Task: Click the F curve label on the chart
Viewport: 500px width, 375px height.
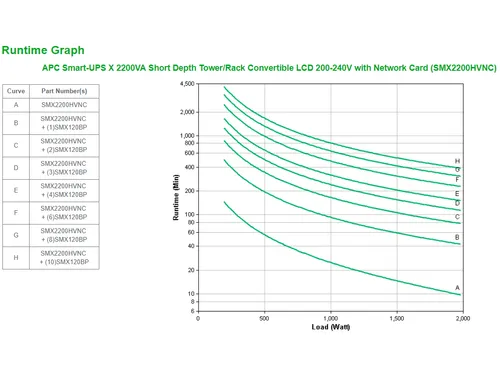Action: (x=458, y=179)
